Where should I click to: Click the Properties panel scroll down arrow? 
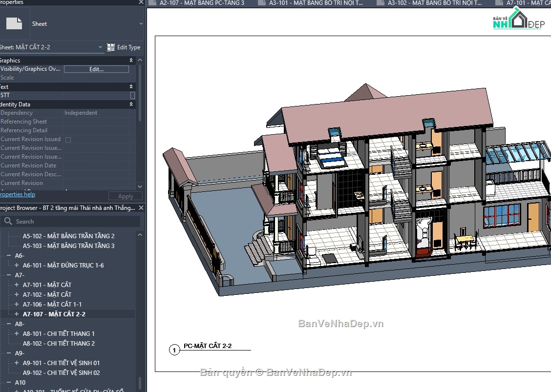[140, 186]
